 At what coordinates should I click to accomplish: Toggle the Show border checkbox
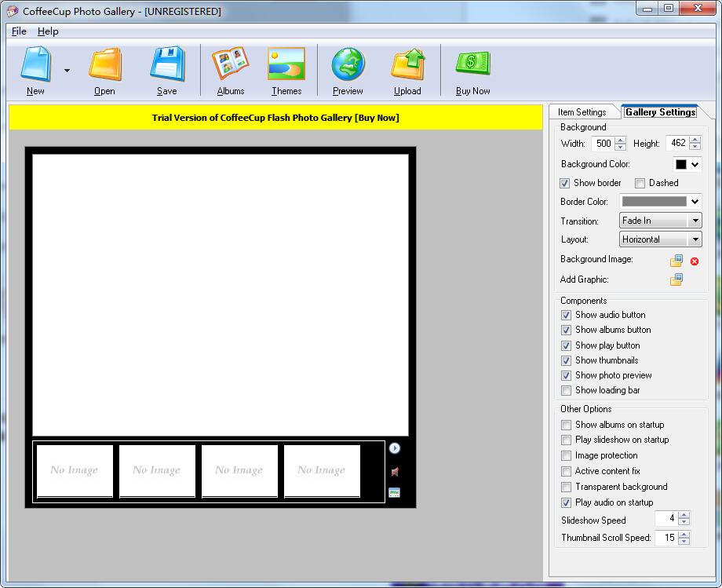tap(564, 183)
